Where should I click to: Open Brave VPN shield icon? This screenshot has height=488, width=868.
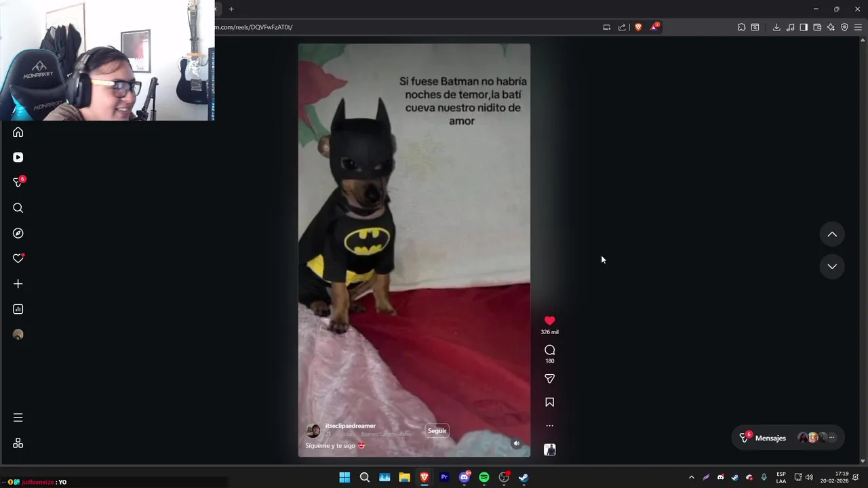click(844, 27)
